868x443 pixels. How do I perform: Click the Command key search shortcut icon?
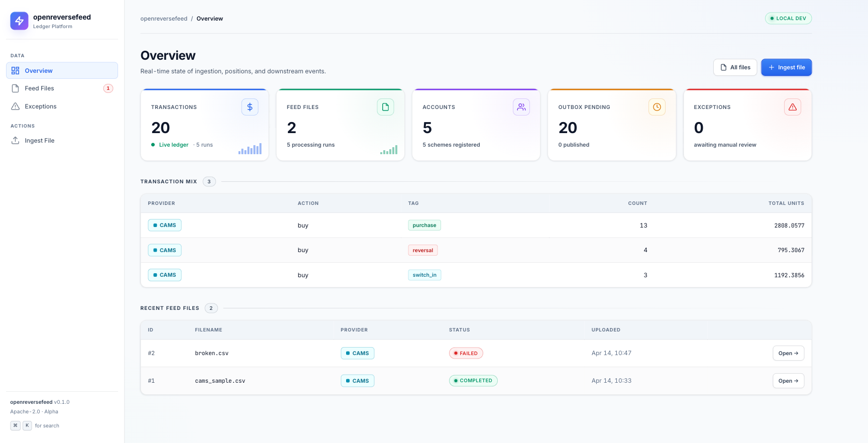(x=15, y=425)
